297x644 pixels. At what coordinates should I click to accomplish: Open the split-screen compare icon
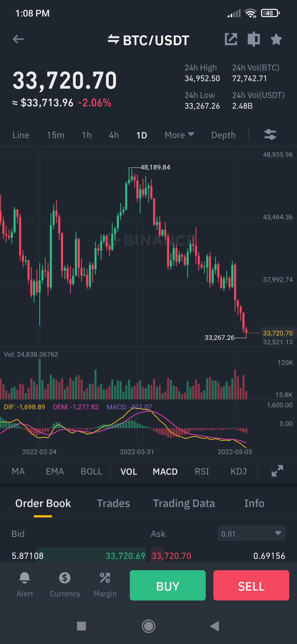point(254,39)
